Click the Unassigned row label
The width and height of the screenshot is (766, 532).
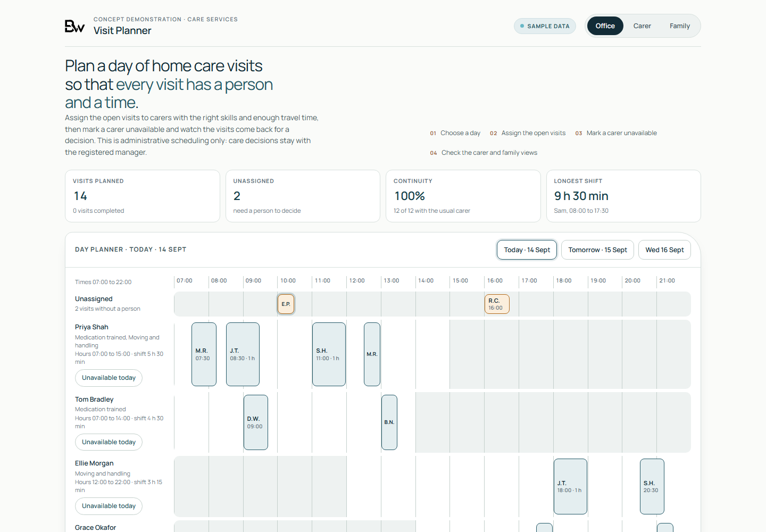point(94,299)
